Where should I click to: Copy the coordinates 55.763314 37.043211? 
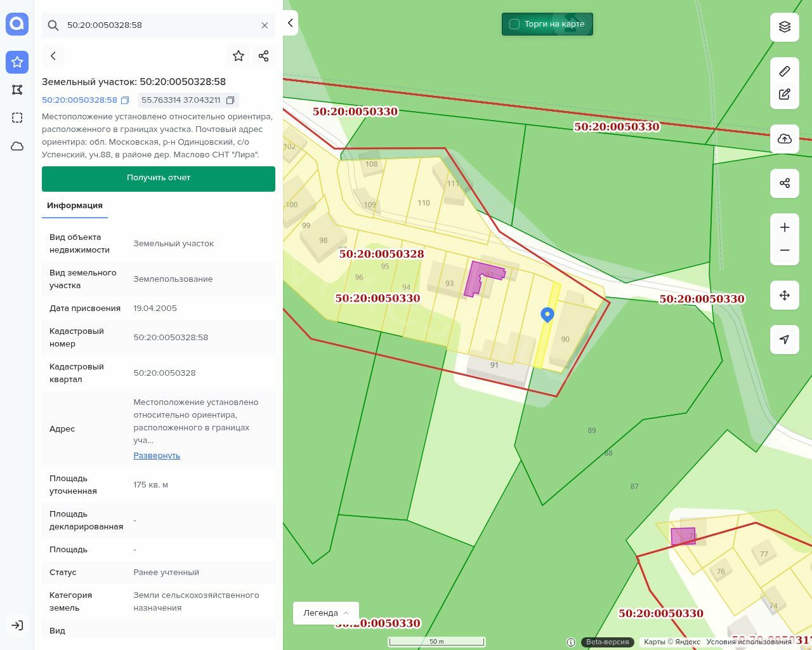[x=230, y=100]
